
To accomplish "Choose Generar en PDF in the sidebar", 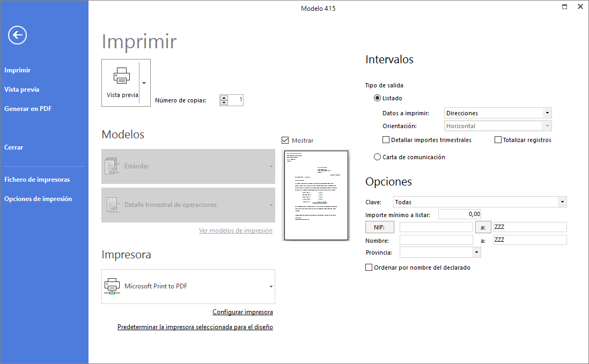I will click(28, 109).
